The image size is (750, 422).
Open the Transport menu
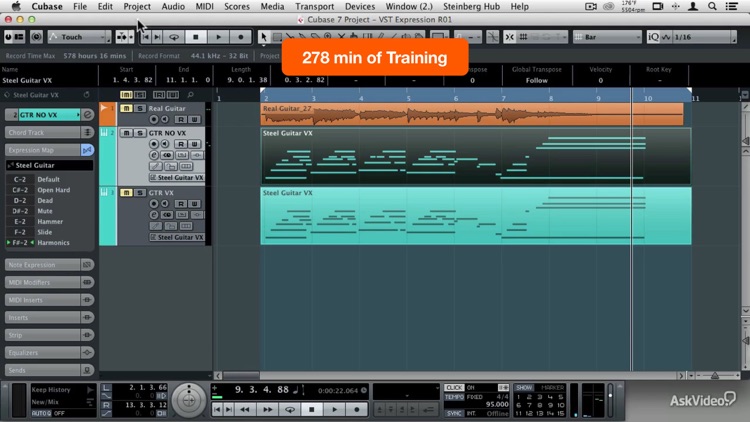pyautogui.click(x=314, y=6)
